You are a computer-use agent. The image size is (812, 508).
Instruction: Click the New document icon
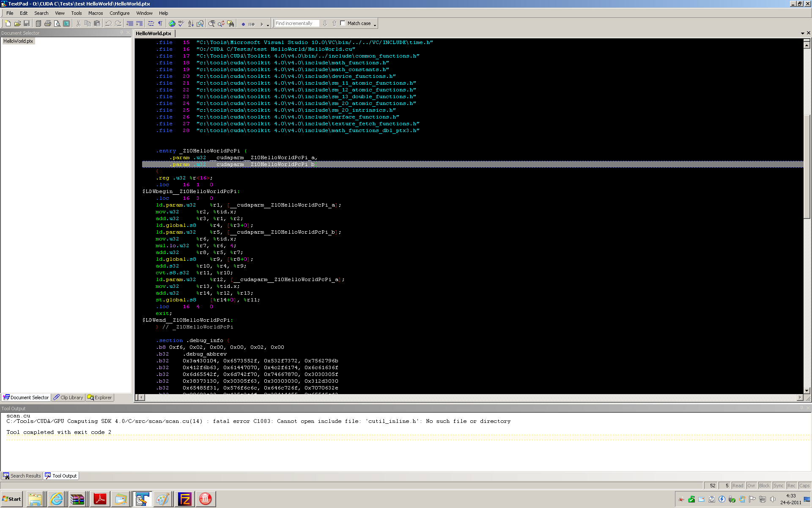pos(8,24)
